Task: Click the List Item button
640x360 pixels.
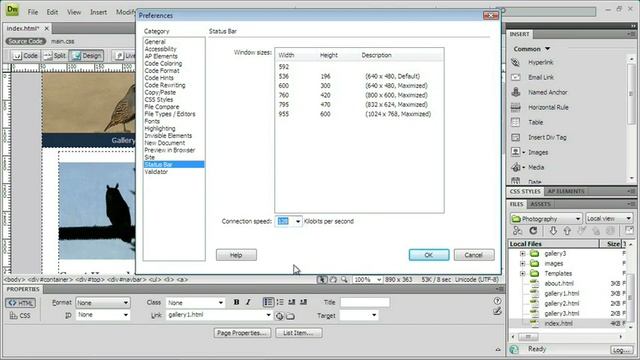Action: (299, 333)
